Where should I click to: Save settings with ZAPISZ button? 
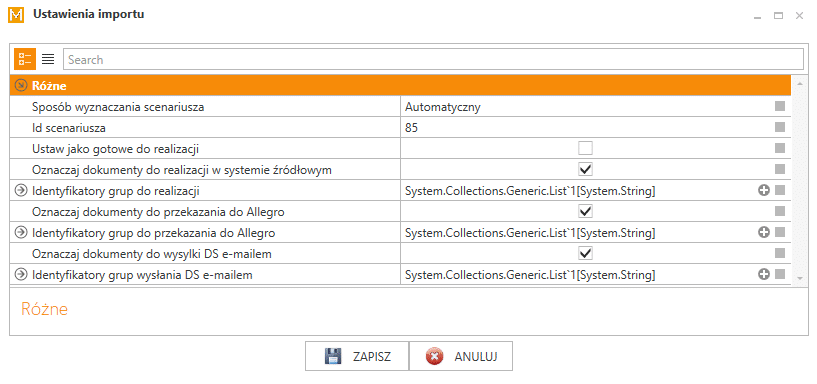(x=357, y=356)
